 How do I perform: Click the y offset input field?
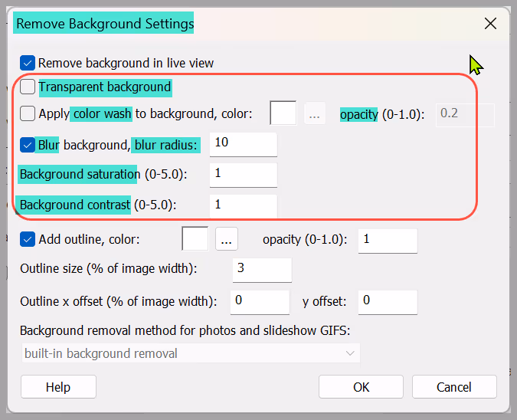[388, 302]
